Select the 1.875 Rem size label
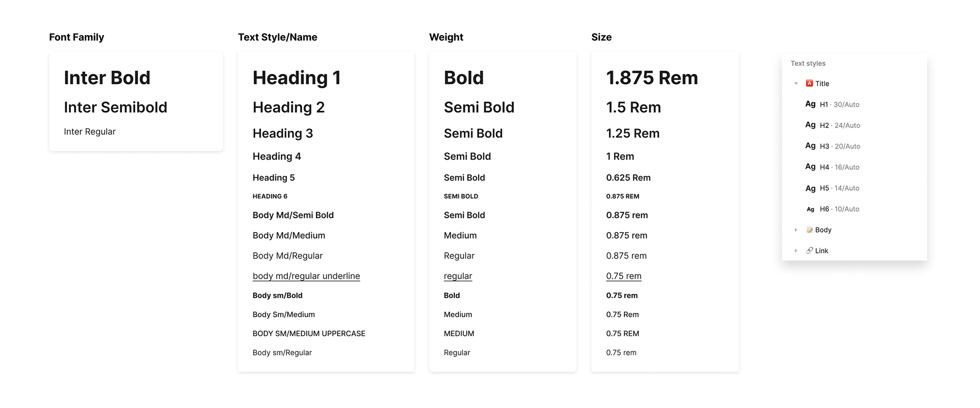 click(652, 78)
